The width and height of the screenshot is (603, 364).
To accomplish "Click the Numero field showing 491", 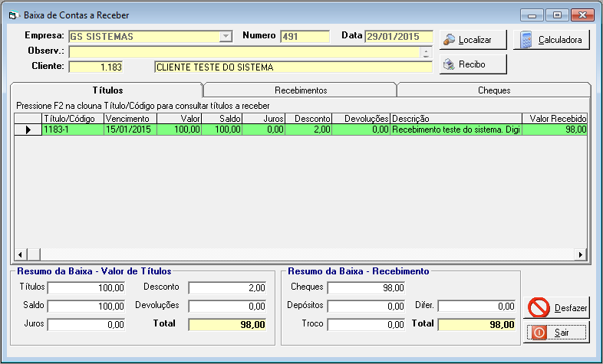I will 304,37.
